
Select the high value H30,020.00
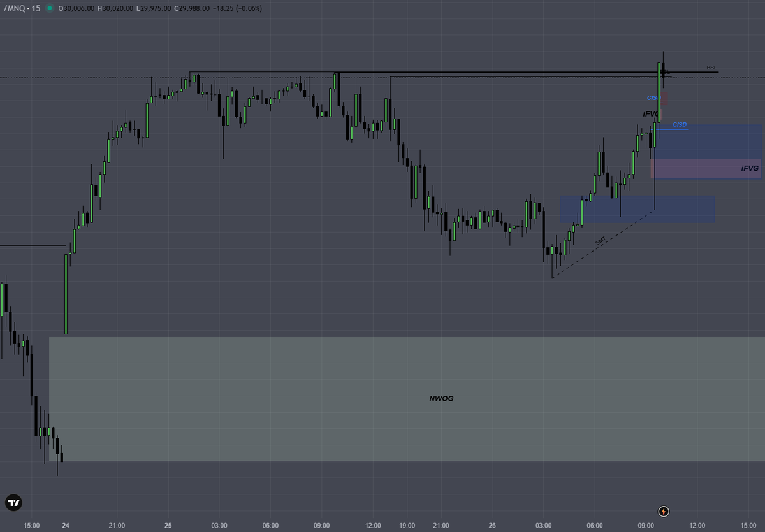[x=115, y=8]
